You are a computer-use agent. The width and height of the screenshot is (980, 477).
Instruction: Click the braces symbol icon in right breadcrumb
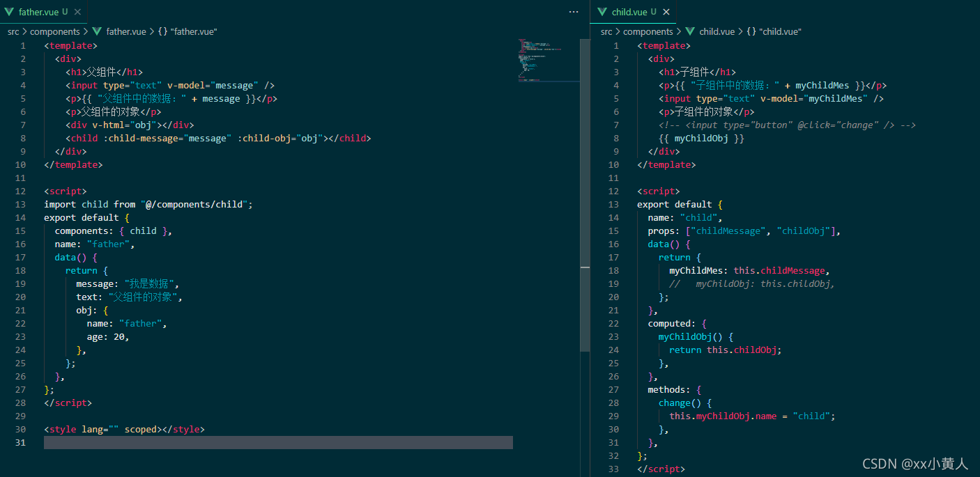751,31
